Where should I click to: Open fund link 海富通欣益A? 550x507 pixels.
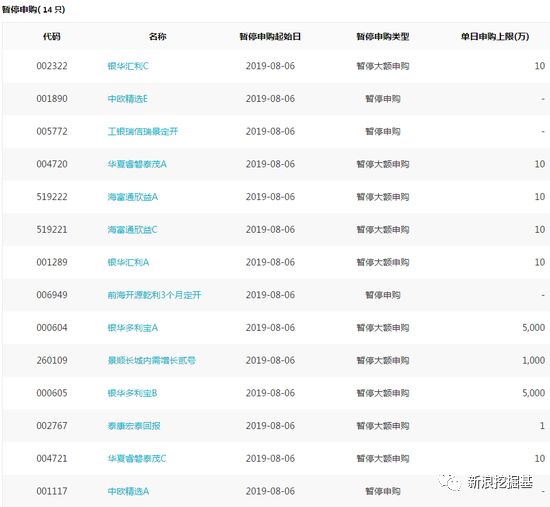click(133, 197)
